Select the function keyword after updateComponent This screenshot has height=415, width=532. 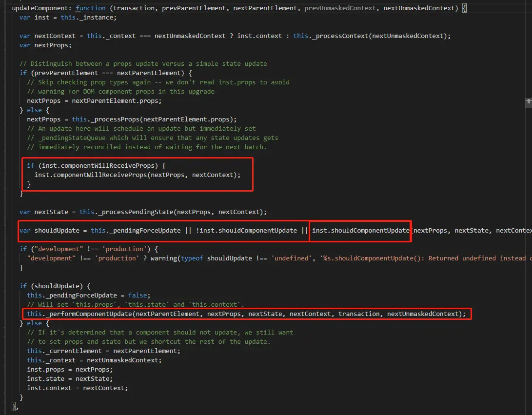point(90,7)
